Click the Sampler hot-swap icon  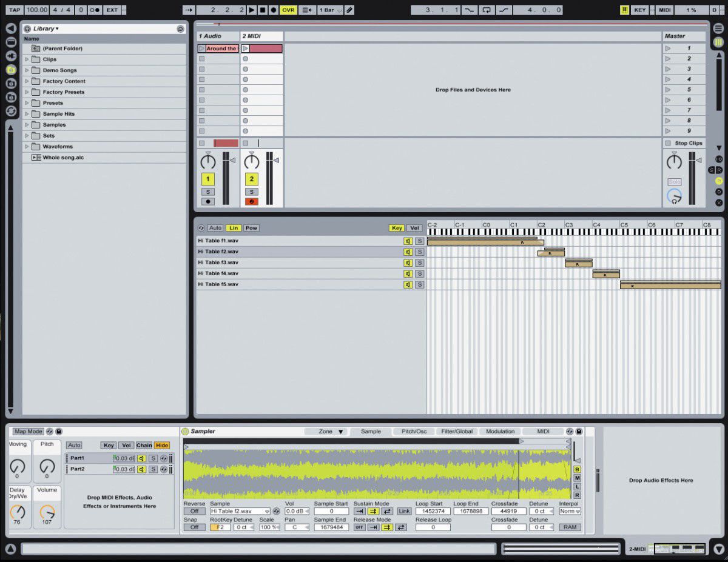pyautogui.click(x=570, y=431)
